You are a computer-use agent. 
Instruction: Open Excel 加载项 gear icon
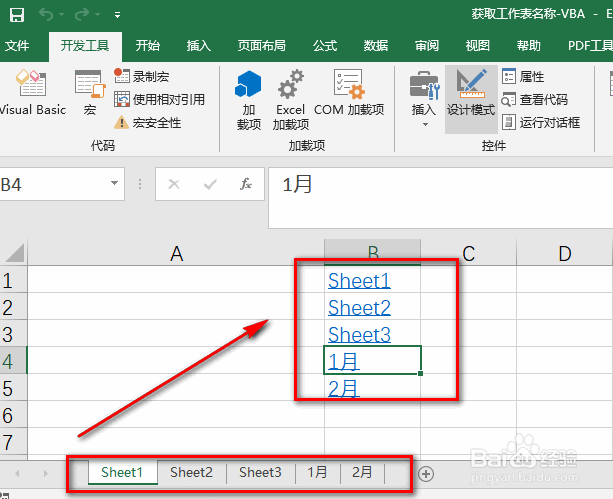[x=290, y=100]
